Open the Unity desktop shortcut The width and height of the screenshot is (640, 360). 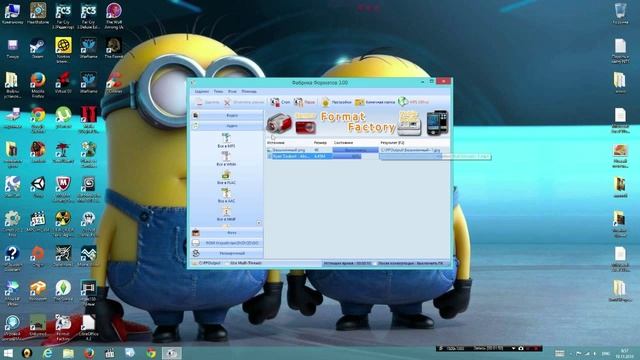point(38,187)
